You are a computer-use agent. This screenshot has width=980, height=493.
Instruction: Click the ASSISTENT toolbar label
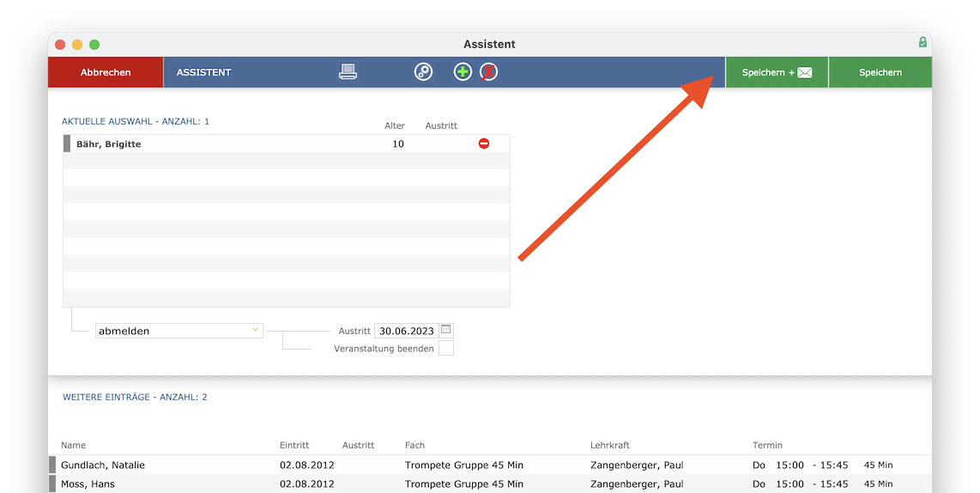point(203,72)
